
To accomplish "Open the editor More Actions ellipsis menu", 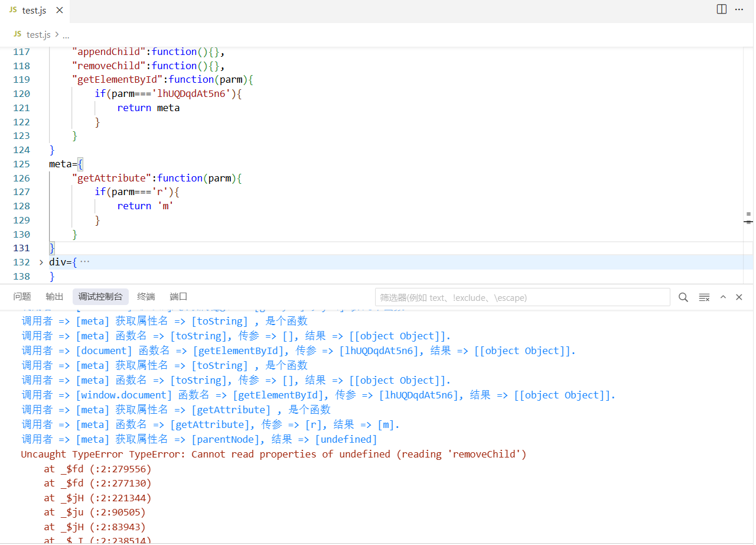I will (x=739, y=9).
